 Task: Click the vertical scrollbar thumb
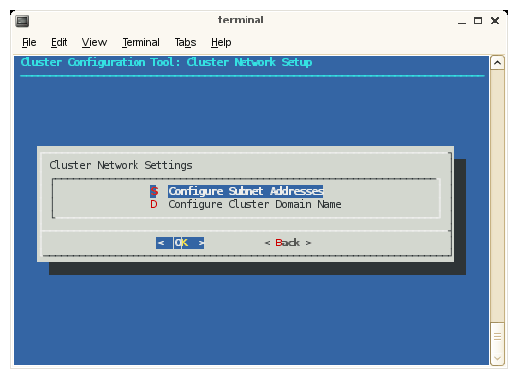[497, 337]
